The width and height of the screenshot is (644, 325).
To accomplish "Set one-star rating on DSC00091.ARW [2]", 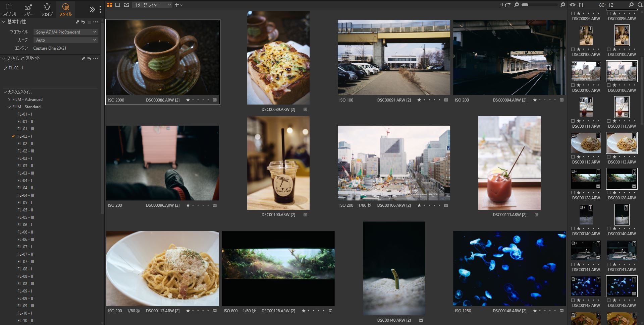I will [419, 100].
